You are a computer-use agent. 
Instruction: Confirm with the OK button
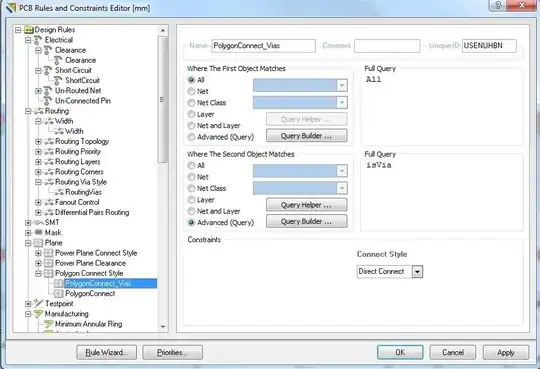(x=400, y=352)
